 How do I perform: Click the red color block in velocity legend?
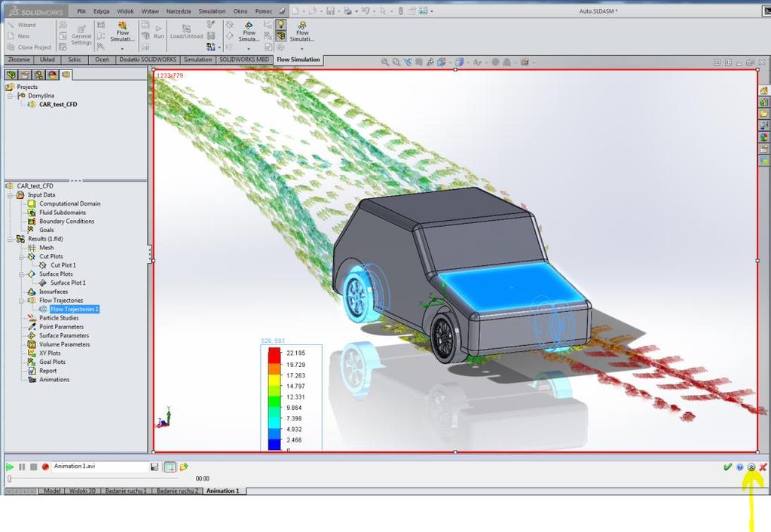click(274, 356)
